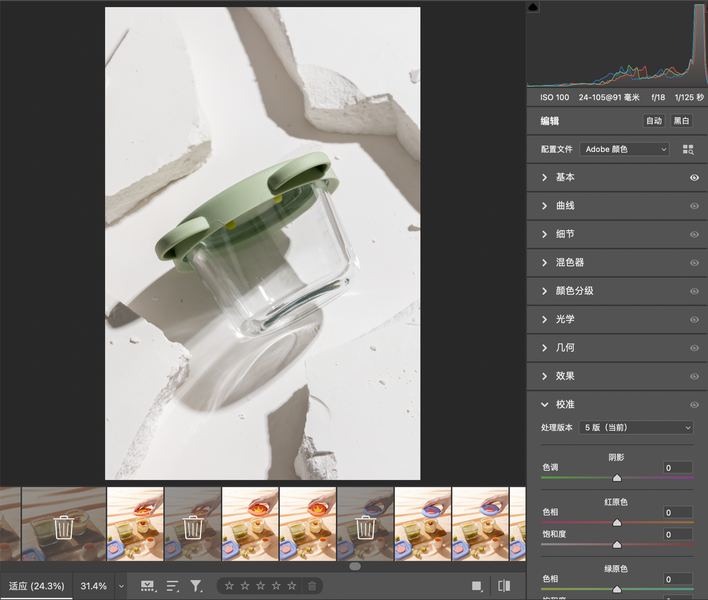Image resolution: width=708 pixels, height=600 pixels.
Task: Expand the 效果 panel
Action: [x=545, y=377]
